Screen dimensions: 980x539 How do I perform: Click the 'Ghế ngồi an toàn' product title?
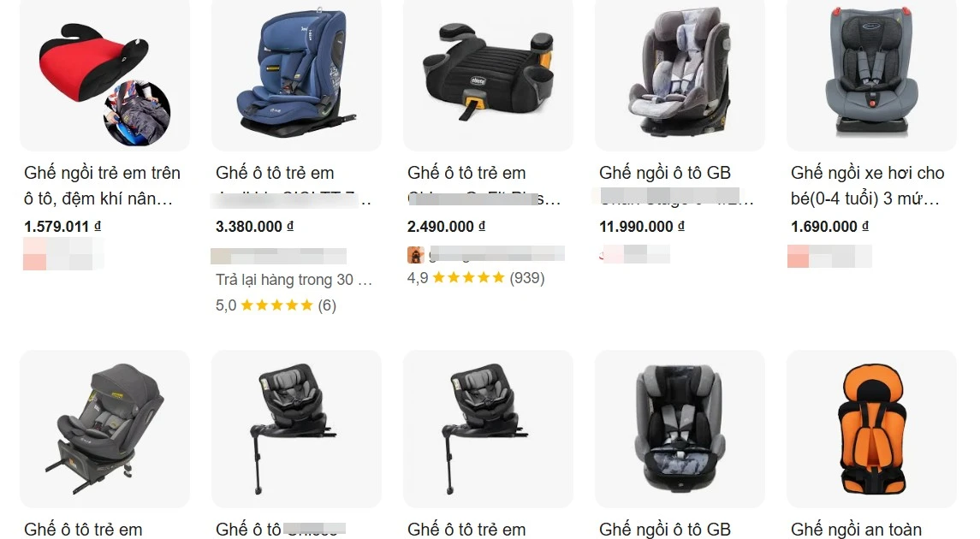point(856,530)
